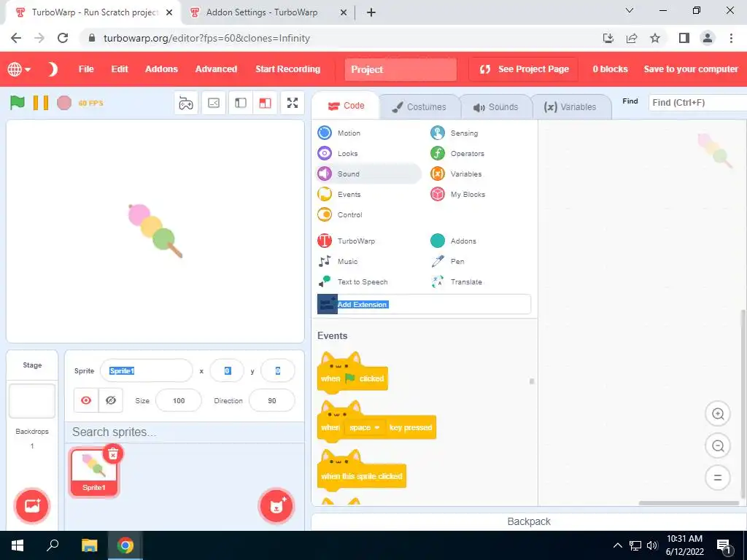Select the Text to Speech category
Viewport: 747px width, 560px height.
(353, 282)
